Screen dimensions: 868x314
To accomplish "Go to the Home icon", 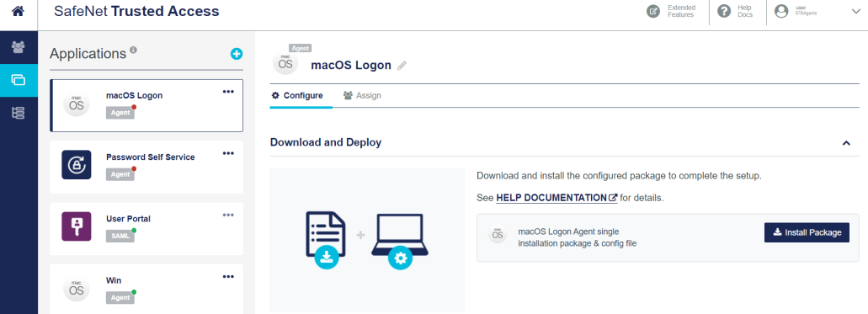I will 19,10.
